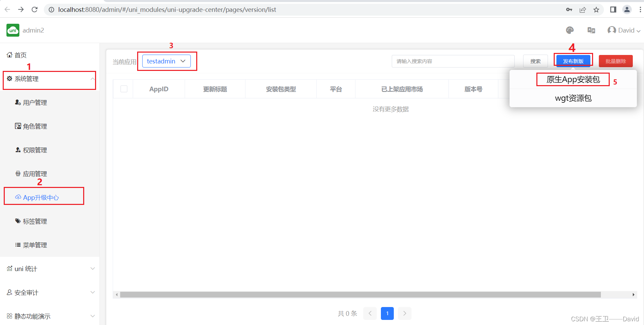Image resolution: width=644 pixels, height=325 pixels.
Task: Click the David user avatar icon
Action: [612, 30]
